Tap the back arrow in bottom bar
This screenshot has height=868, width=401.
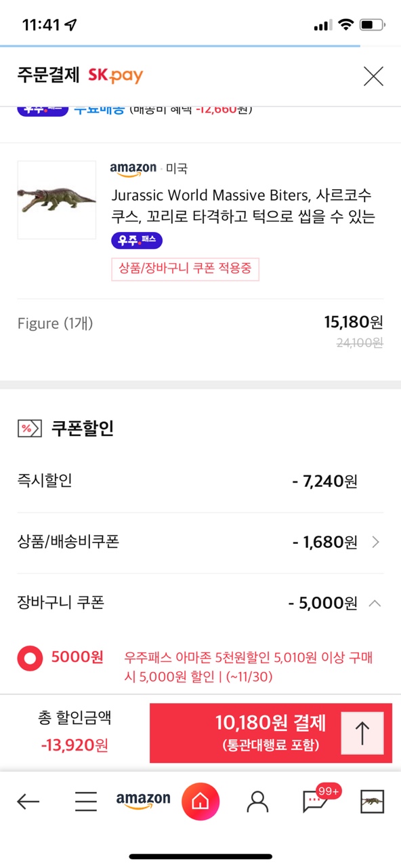point(28,802)
